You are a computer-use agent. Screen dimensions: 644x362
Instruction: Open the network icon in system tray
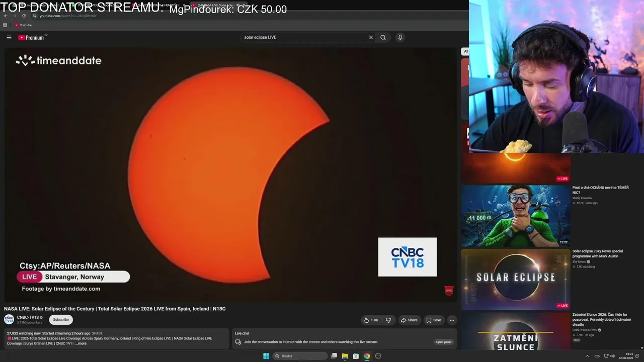(606, 356)
